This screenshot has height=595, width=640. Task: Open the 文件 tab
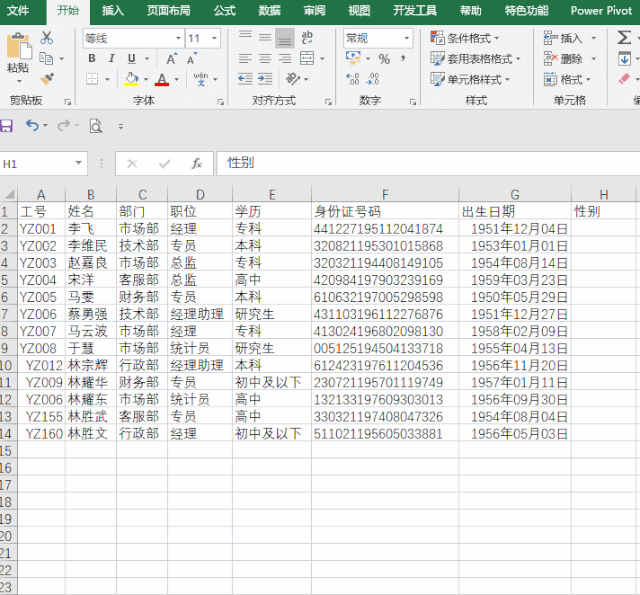coord(18,11)
